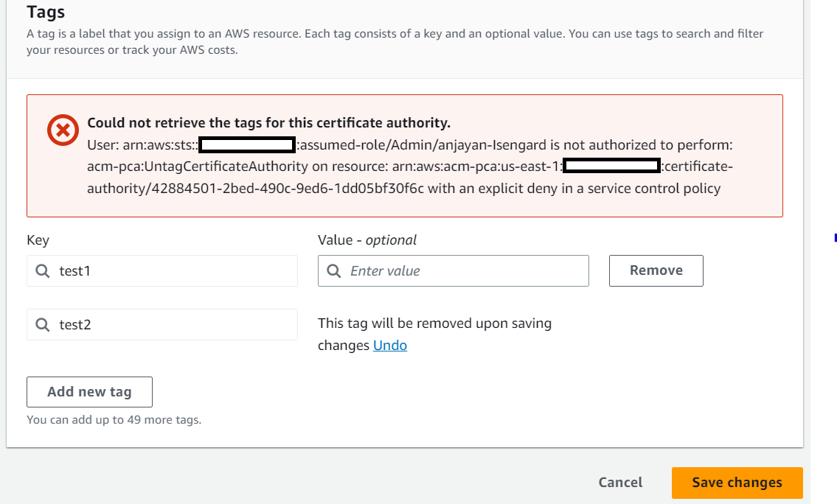The image size is (837, 504).
Task: Click the Tags section heading
Action: (46, 12)
